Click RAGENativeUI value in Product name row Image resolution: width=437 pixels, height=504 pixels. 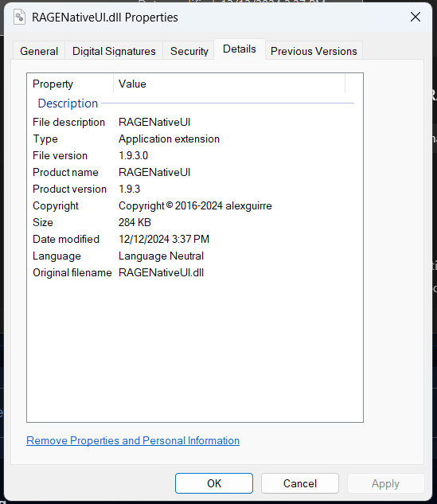[154, 172]
